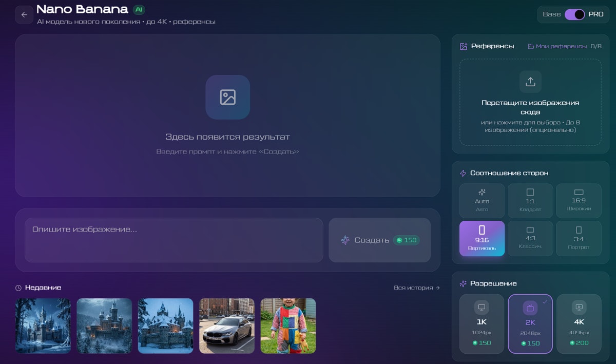Click the folder icon before Мои референсы
The width and height of the screenshot is (616, 364).
click(530, 46)
